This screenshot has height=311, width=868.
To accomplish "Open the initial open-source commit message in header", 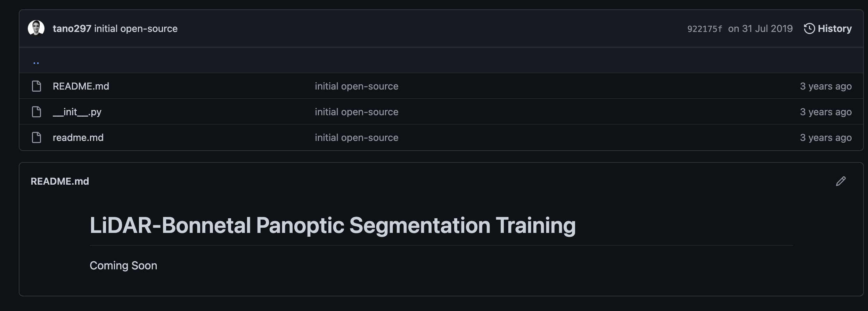I will pyautogui.click(x=136, y=28).
